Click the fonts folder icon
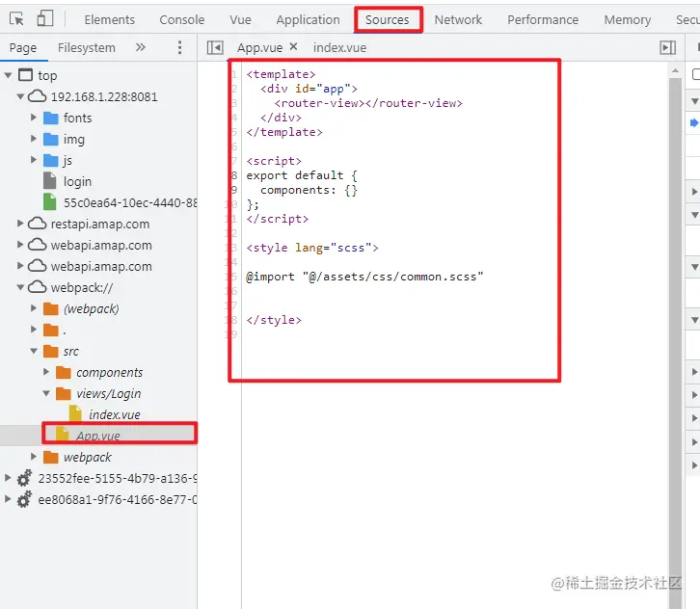The width and height of the screenshot is (700, 609). (x=51, y=118)
